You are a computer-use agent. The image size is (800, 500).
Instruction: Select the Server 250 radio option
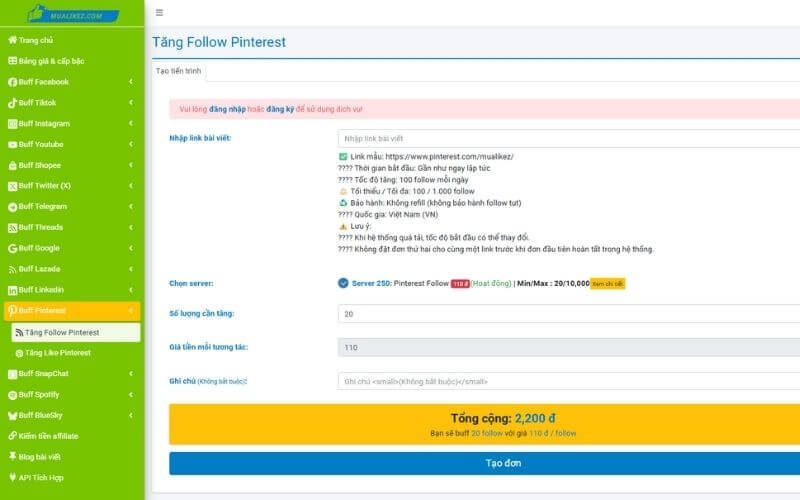[x=344, y=282]
